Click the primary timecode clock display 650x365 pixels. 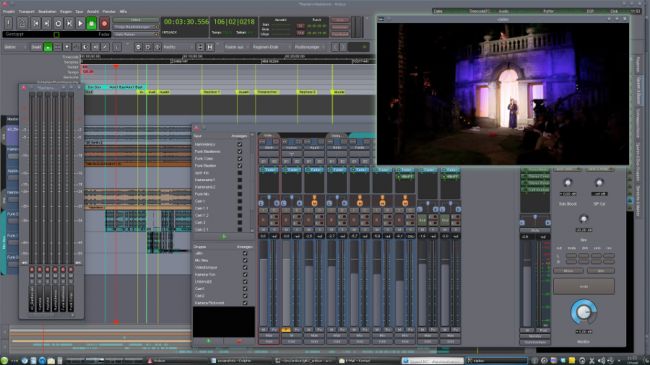(186, 22)
